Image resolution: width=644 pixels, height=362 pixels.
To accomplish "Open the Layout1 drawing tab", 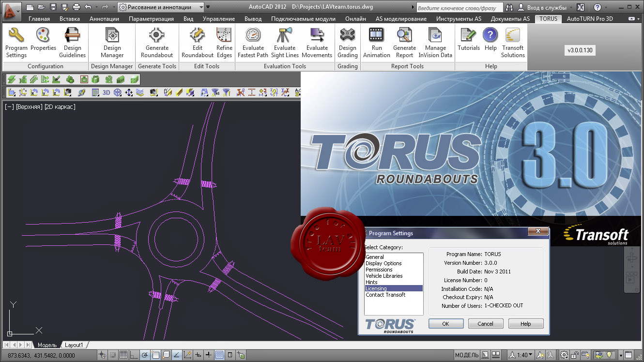I will tap(74, 345).
